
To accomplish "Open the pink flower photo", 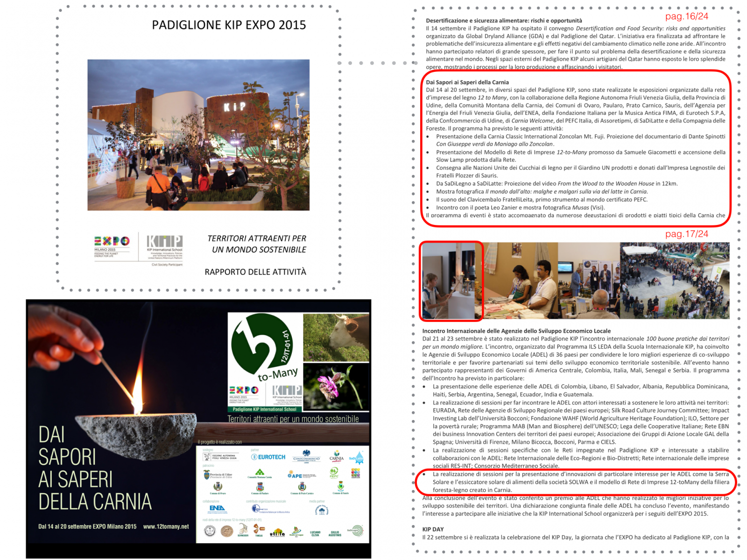I will tap(336, 387).
